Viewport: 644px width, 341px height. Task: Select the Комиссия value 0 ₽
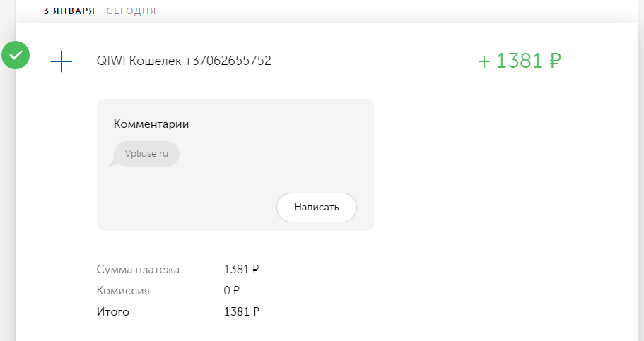(x=232, y=291)
